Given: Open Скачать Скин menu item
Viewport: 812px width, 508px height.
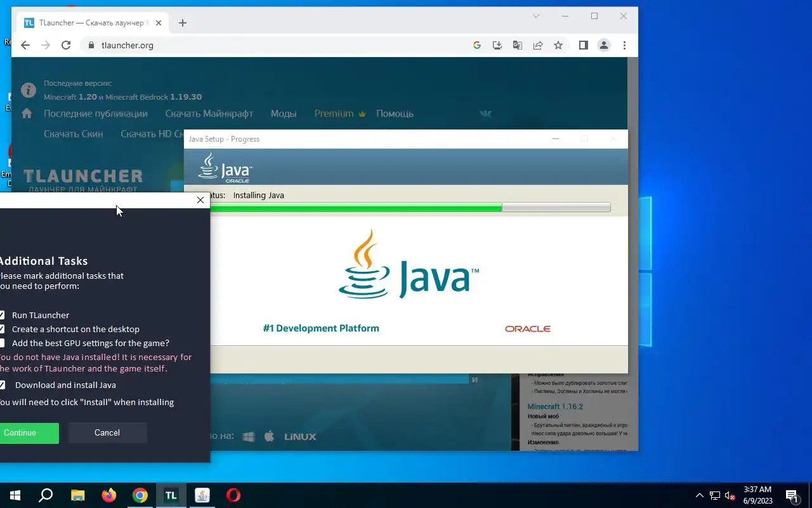Looking at the screenshot, I should point(74,134).
